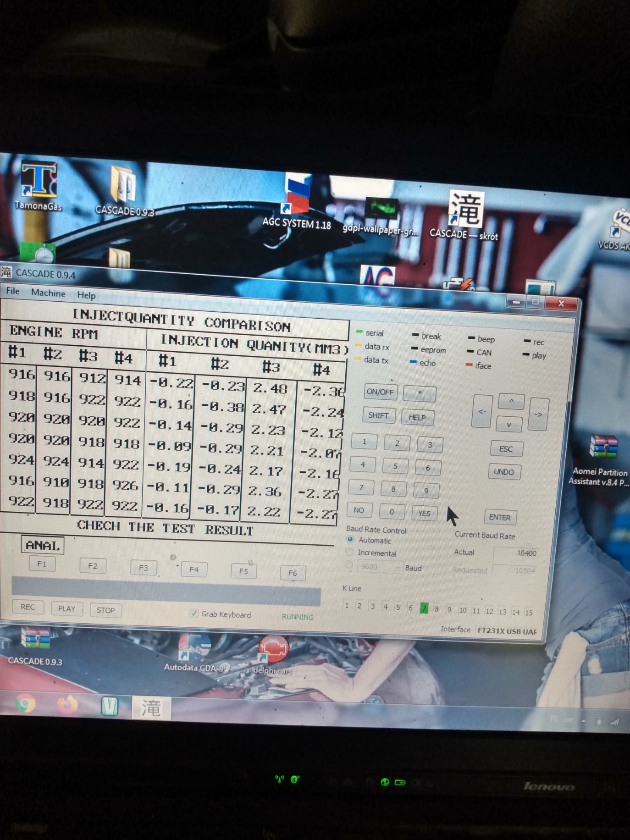Open the Machine menu
Screen dimensions: 630x840
48,293
